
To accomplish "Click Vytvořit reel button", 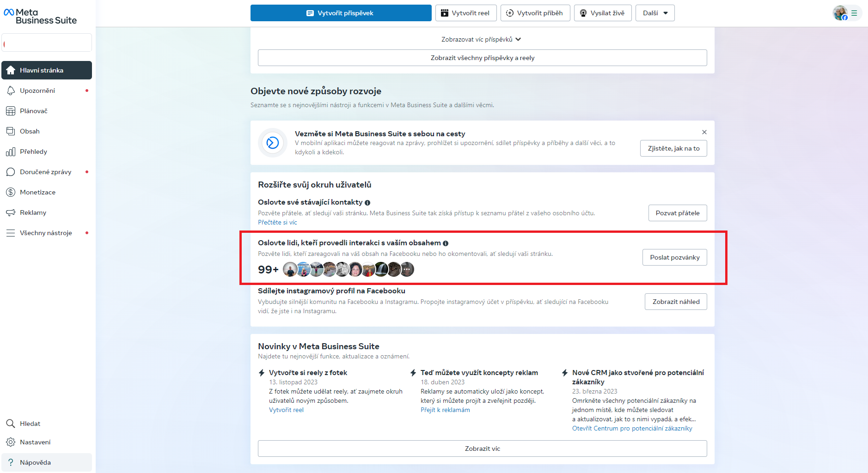I will click(466, 13).
